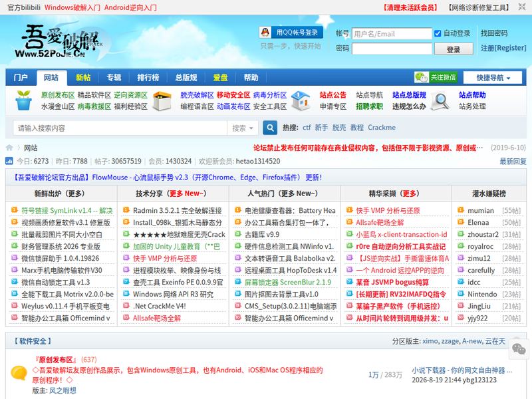Open user profile zhoustar2

tap(483, 235)
